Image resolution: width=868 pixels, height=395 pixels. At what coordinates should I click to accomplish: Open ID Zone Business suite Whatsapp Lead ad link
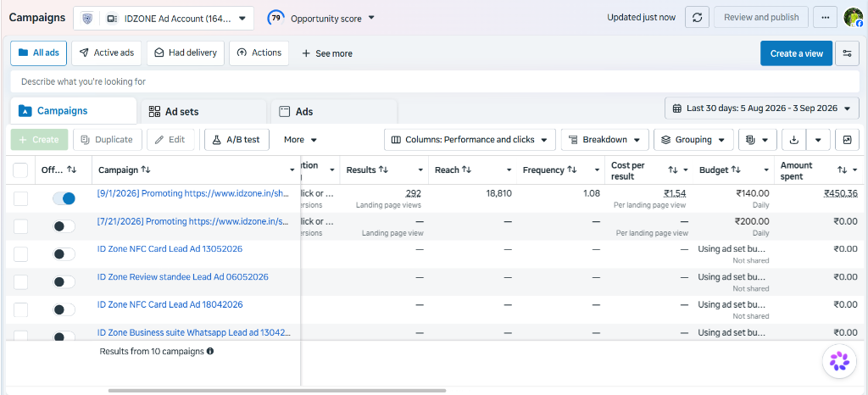[194, 332]
